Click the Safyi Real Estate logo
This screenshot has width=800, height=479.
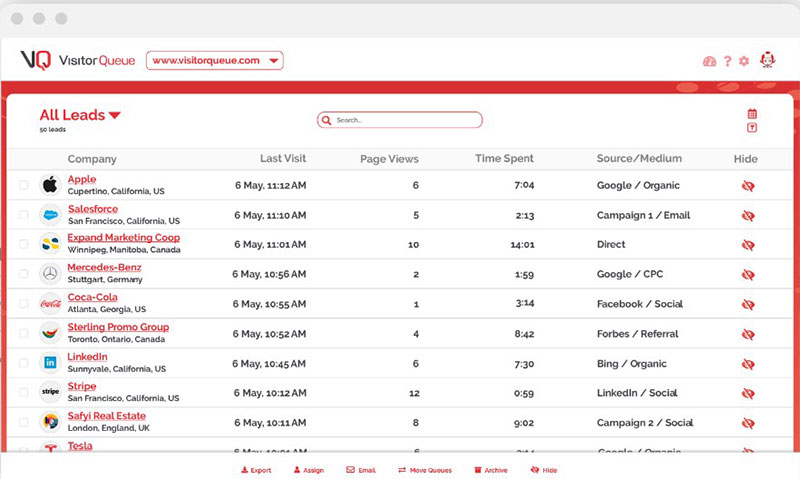point(50,421)
